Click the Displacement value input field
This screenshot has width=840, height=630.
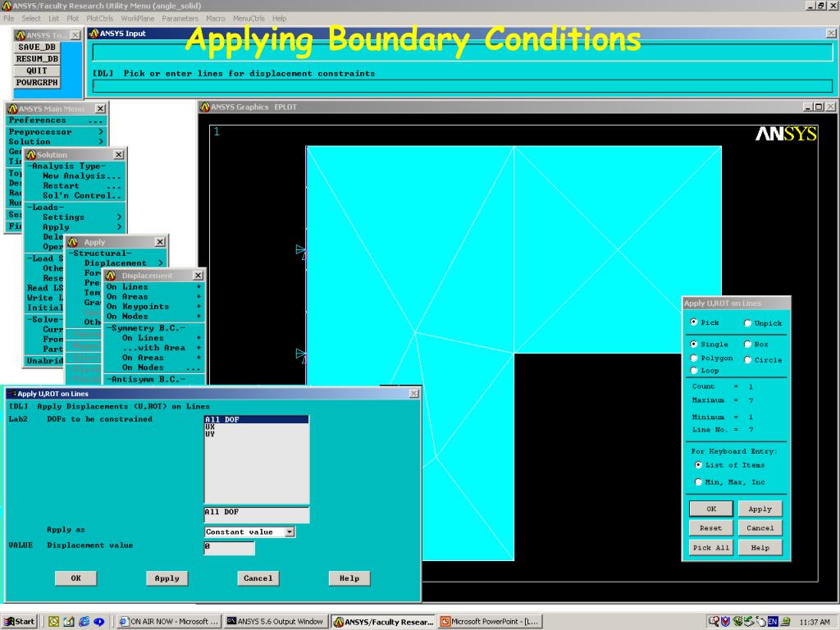point(230,547)
